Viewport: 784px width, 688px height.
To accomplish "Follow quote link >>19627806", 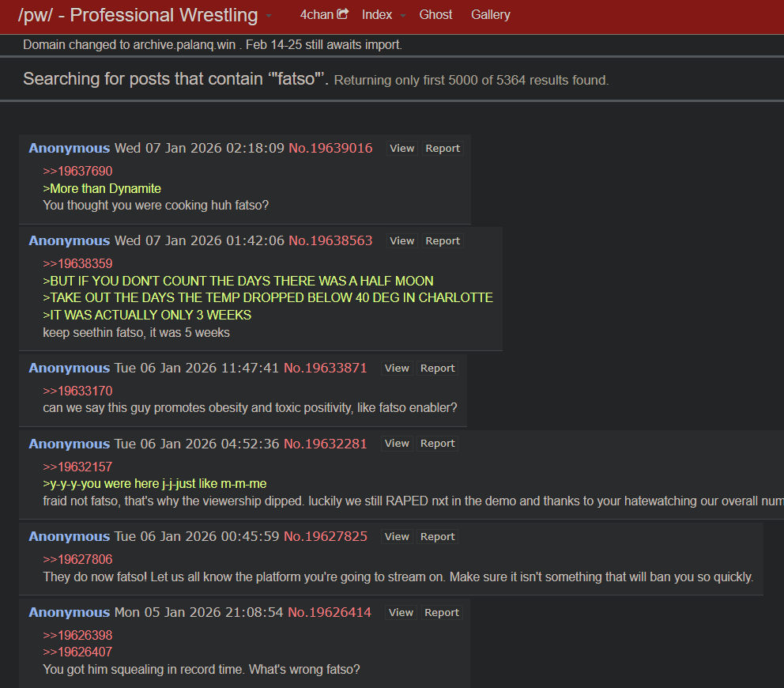I will coord(77,559).
